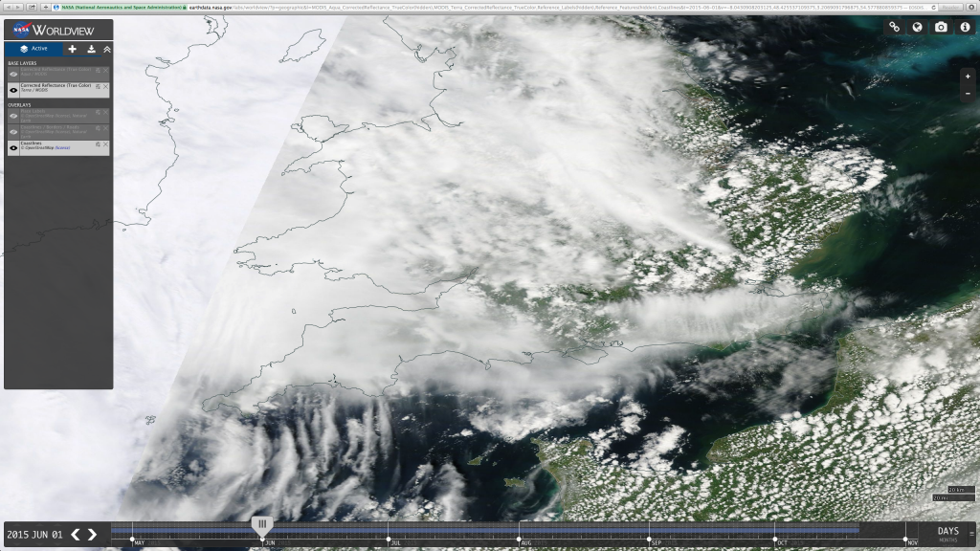
Task: Open the browser downloads button
Action: (972, 7)
